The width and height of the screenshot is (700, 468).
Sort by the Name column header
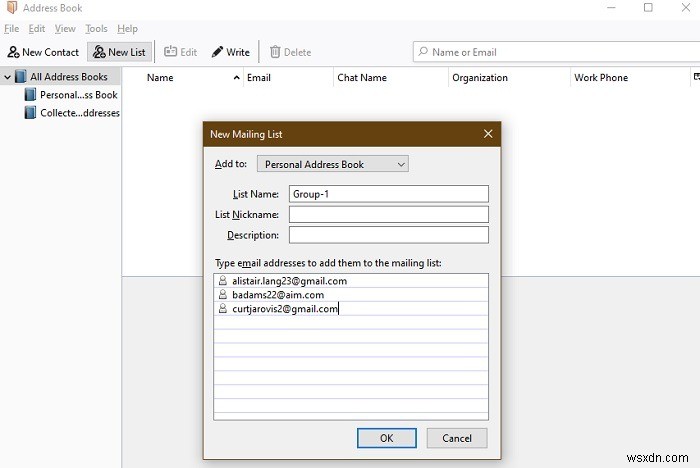pyautogui.click(x=183, y=78)
